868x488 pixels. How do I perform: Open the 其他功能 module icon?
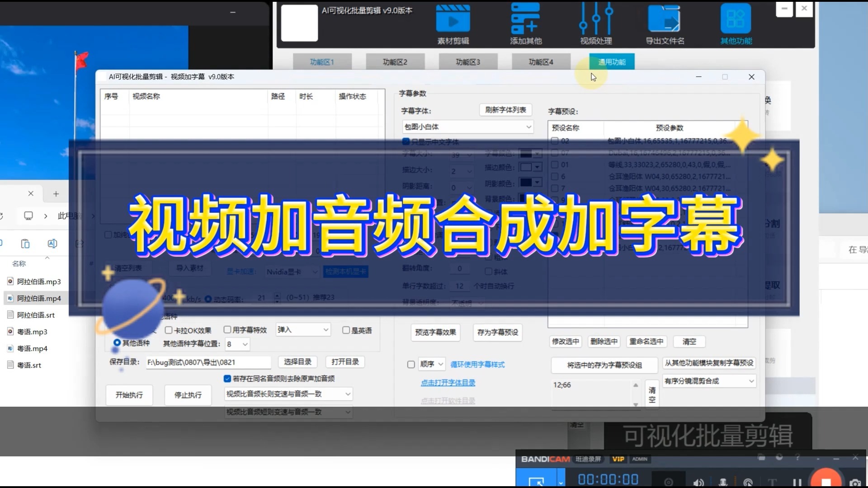click(x=736, y=19)
